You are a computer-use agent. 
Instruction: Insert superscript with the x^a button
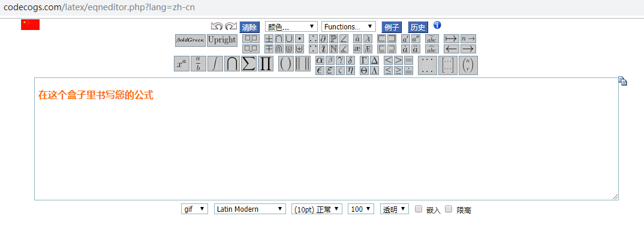182,64
